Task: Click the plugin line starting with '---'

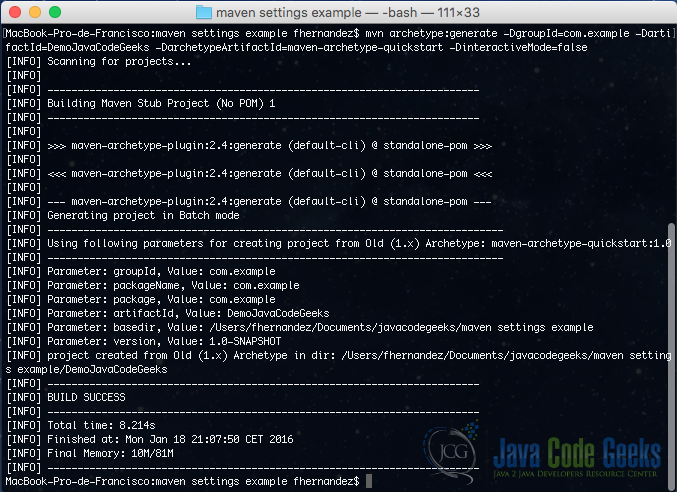Action: click(x=249, y=202)
